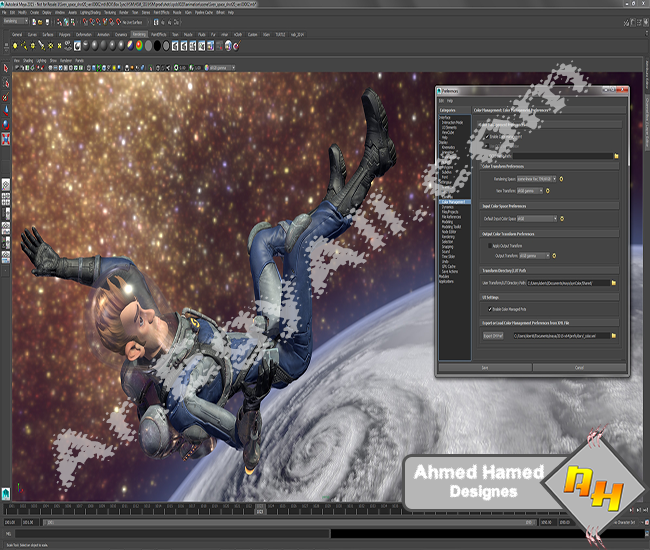Open the Shading menu in viewport panel

coord(28,61)
